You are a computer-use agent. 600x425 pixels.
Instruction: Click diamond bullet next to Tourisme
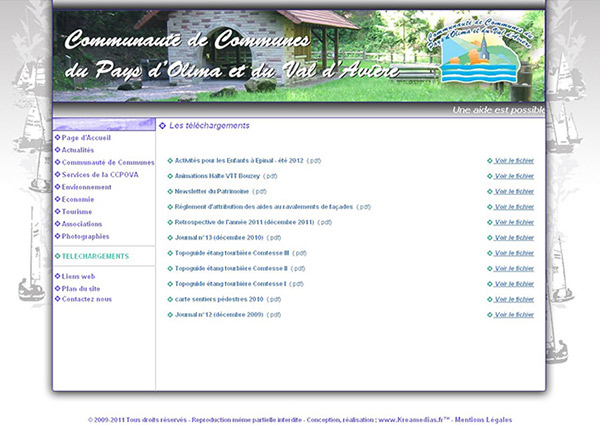coord(57,211)
